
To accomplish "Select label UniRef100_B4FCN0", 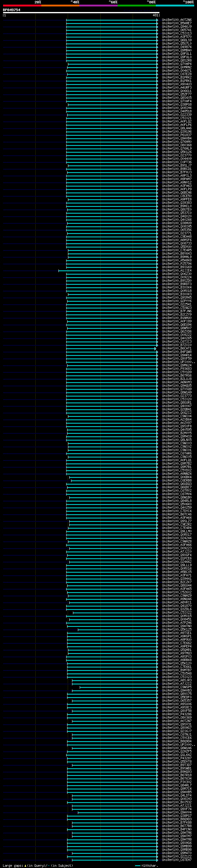I will 176,829.
